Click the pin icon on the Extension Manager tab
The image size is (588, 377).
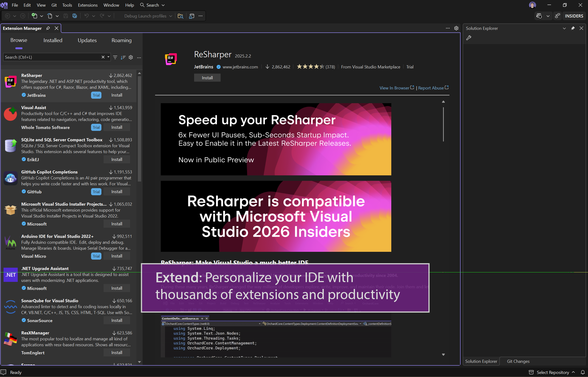click(48, 28)
